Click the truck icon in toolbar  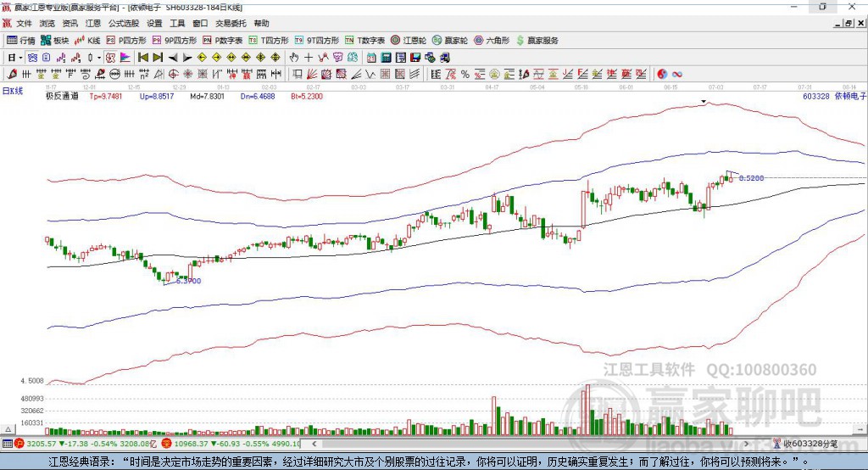click(x=444, y=58)
